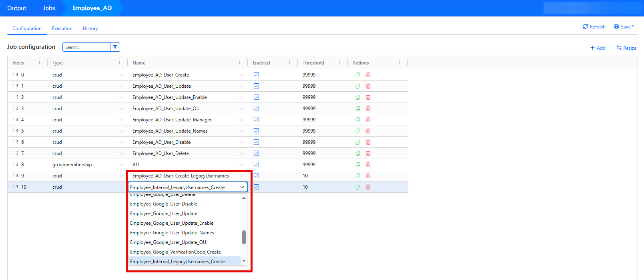Click the Resize button
The height and width of the screenshot is (280, 644).
pos(626,48)
